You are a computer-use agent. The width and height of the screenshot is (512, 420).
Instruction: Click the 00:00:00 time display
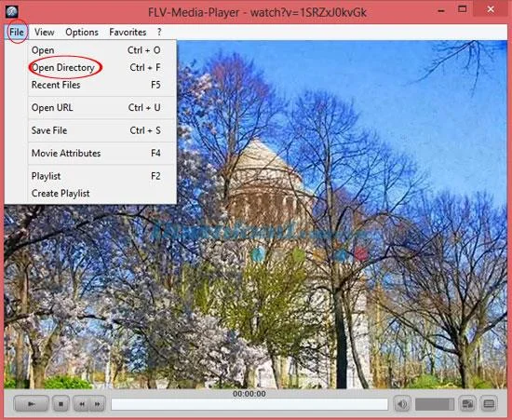coord(249,394)
